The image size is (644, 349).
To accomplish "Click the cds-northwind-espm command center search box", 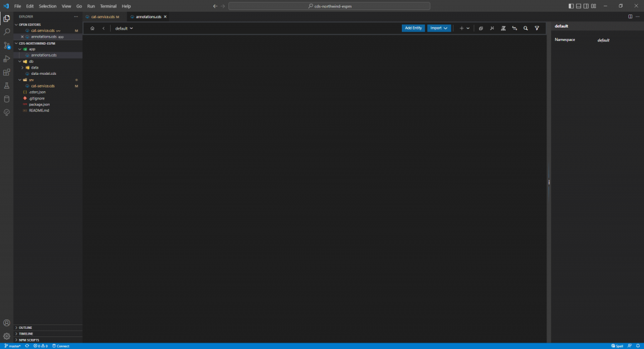I will coord(330,6).
